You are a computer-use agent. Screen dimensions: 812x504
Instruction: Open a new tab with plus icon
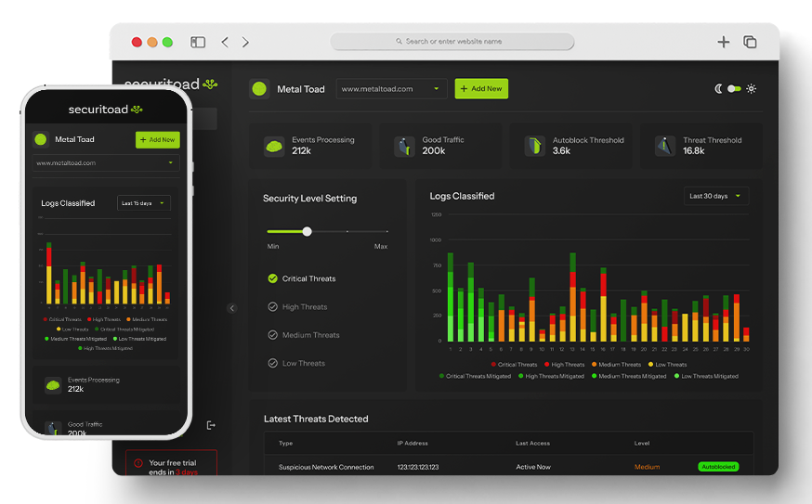tap(724, 42)
